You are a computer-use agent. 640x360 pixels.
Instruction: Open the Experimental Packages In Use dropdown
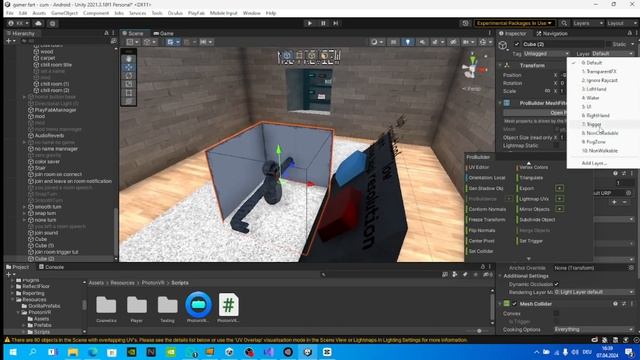tap(514, 23)
